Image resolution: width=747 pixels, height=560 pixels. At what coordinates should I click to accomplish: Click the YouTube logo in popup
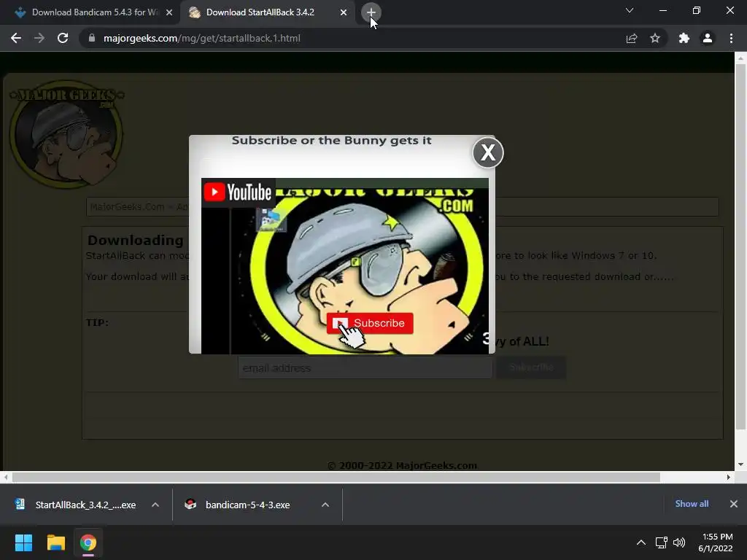[238, 192]
